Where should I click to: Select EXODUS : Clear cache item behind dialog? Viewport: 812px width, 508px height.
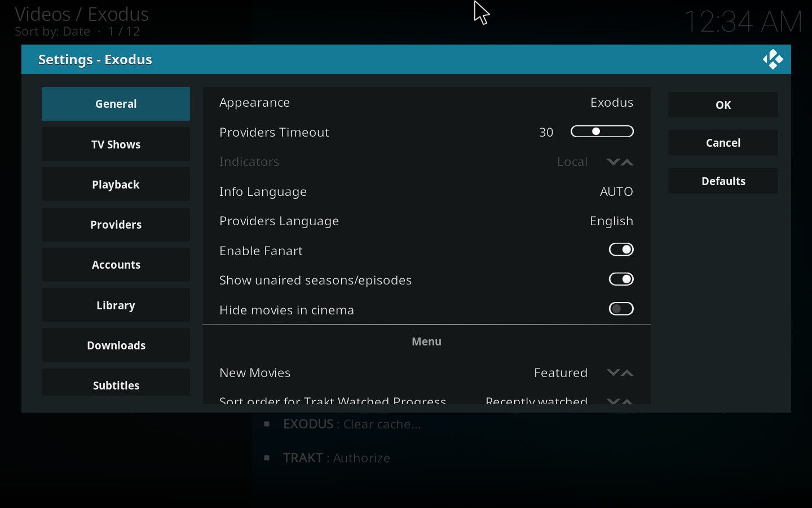pyautogui.click(x=352, y=424)
